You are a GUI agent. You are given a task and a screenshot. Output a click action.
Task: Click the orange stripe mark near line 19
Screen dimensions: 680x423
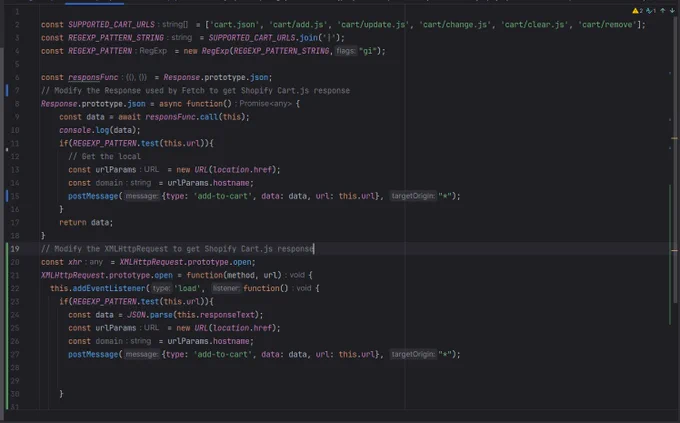click(x=674, y=250)
